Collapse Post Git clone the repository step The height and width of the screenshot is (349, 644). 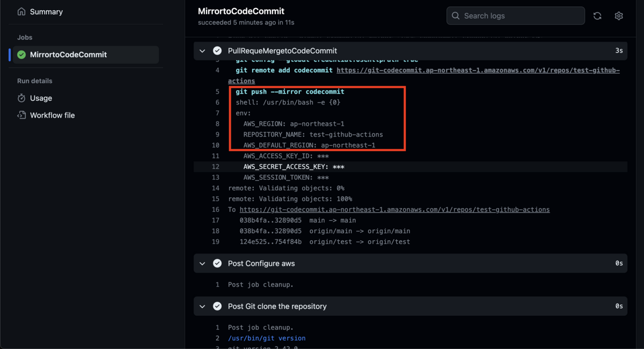[202, 306]
